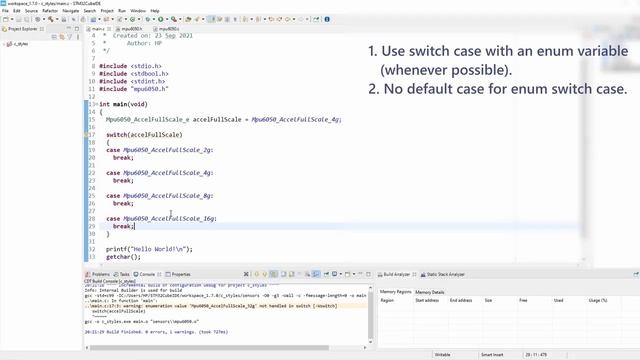Click the Pin Console icon
This screenshot has width=640, height=360.
click(326, 274)
